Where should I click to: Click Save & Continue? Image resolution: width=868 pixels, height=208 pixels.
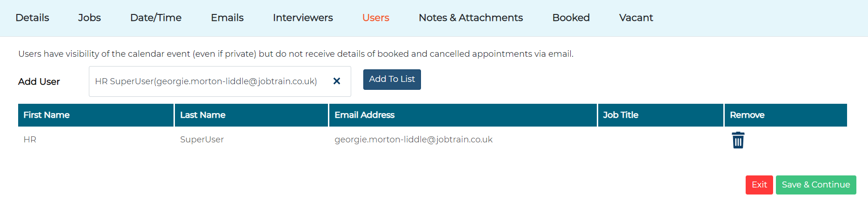[816, 185]
